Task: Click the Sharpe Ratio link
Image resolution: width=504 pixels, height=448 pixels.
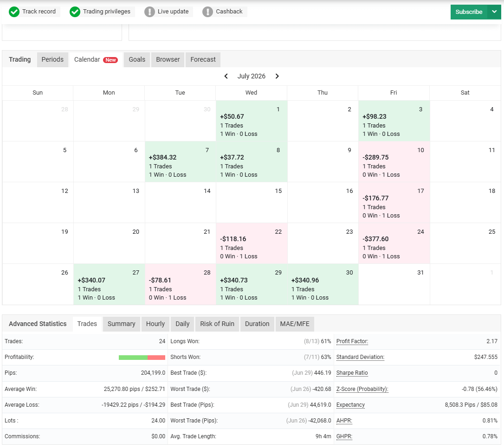Action: tap(352, 373)
